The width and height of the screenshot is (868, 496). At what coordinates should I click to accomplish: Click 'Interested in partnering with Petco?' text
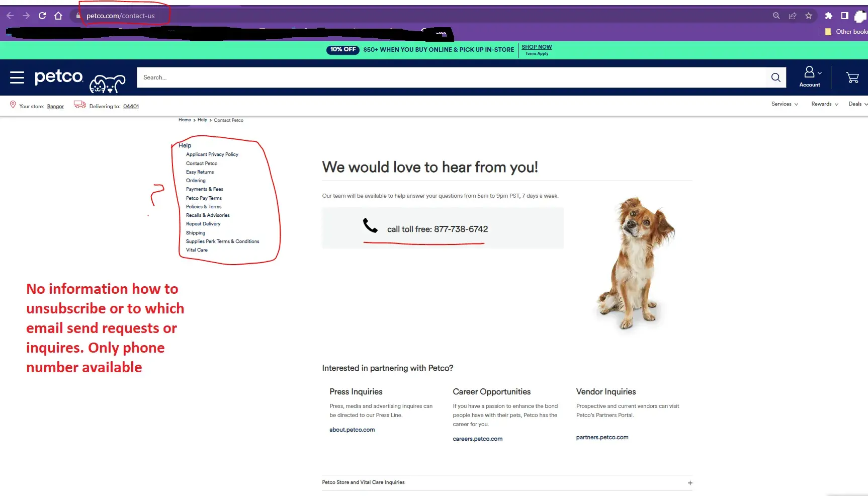pos(388,368)
